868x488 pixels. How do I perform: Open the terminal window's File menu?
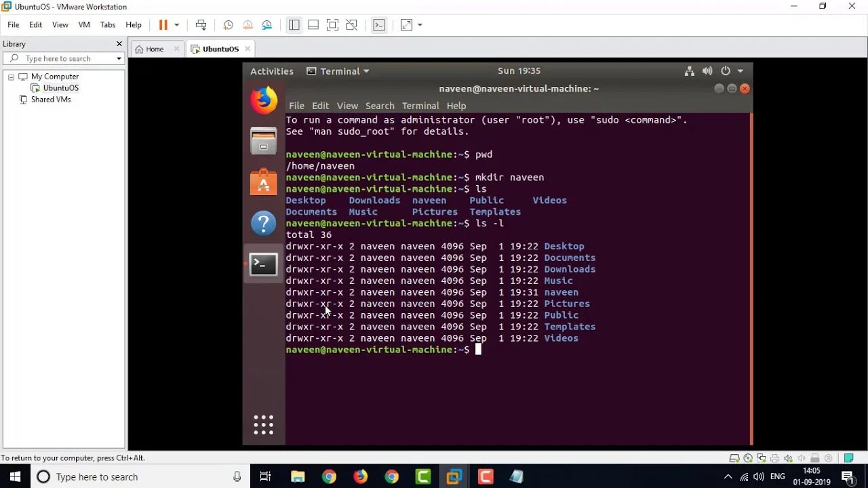[297, 106]
